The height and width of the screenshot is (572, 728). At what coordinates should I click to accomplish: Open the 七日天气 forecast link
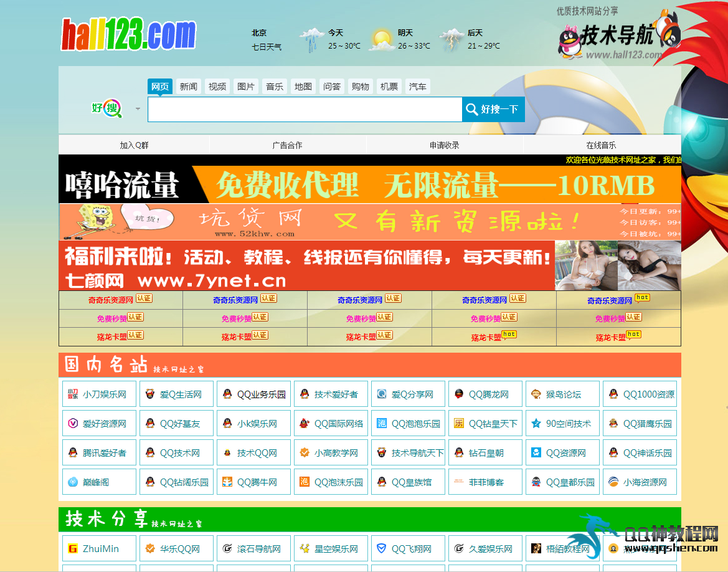(x=267, y=47)
